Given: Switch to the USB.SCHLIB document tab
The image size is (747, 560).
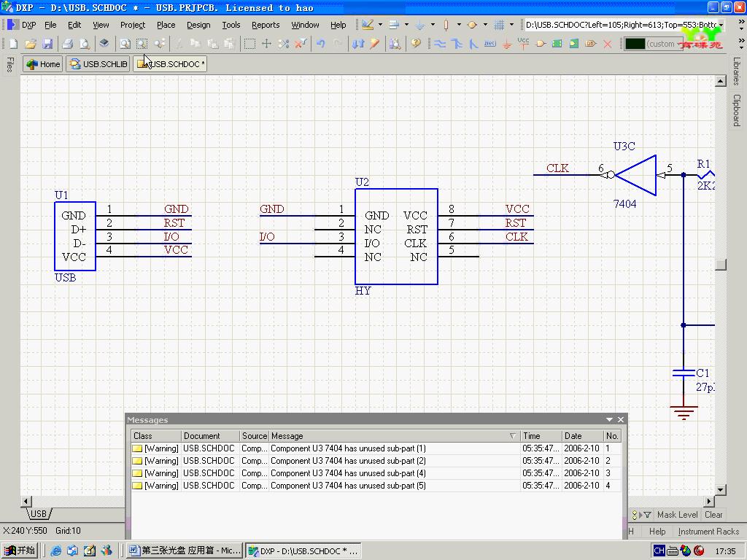Looking at the screenshot, I should pyautogui.click(x=98, y=64).
